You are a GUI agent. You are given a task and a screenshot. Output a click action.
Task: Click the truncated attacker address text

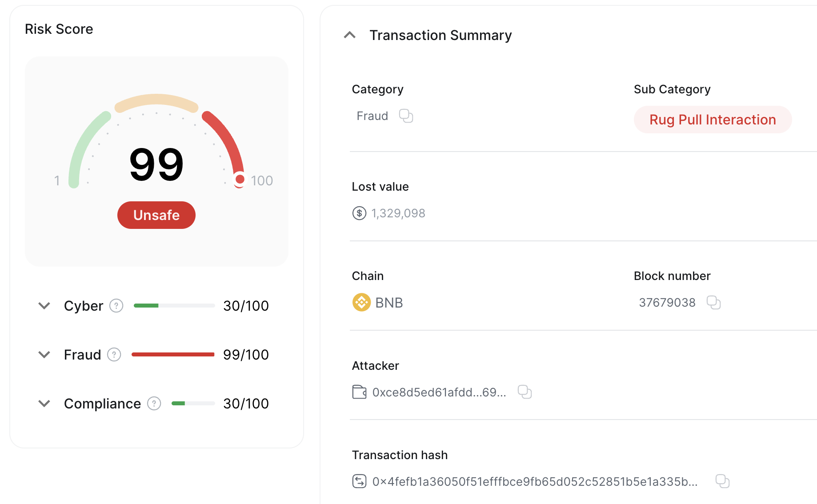[x=439, y=392]
